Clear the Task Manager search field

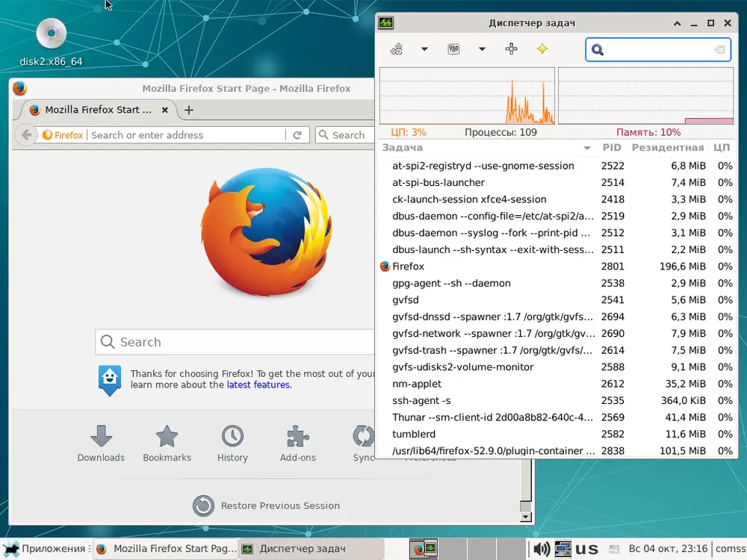click(x=720, y=49)
